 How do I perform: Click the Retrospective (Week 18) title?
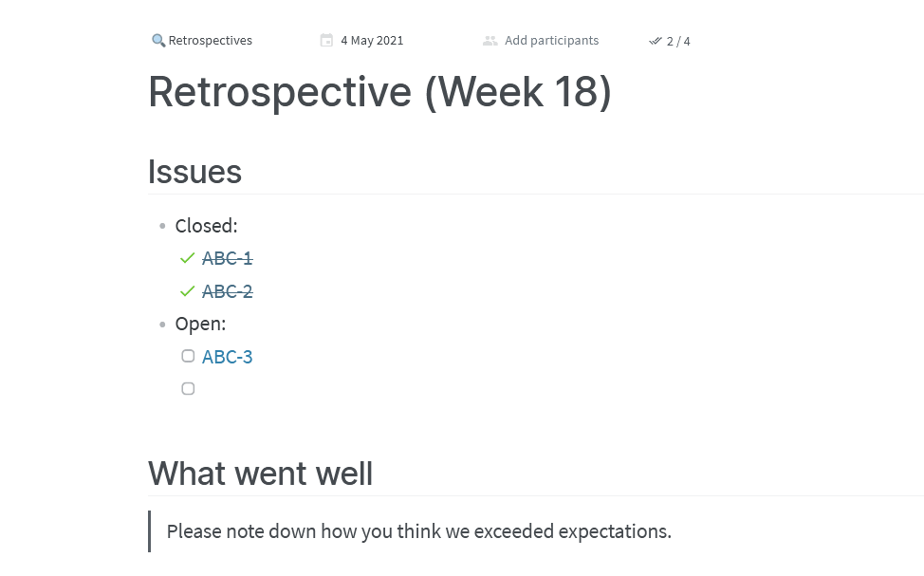[x=379, y=92]
